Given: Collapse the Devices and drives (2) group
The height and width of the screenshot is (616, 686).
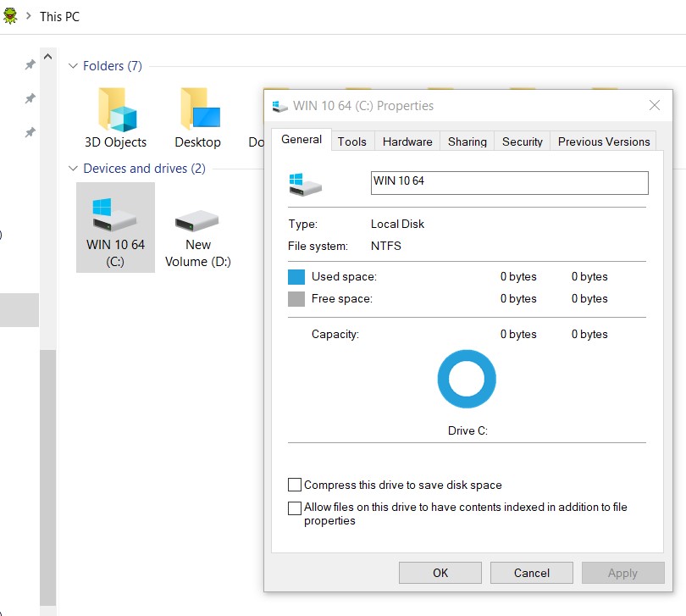Looking at the screenshot, I should tap(73, 169).
